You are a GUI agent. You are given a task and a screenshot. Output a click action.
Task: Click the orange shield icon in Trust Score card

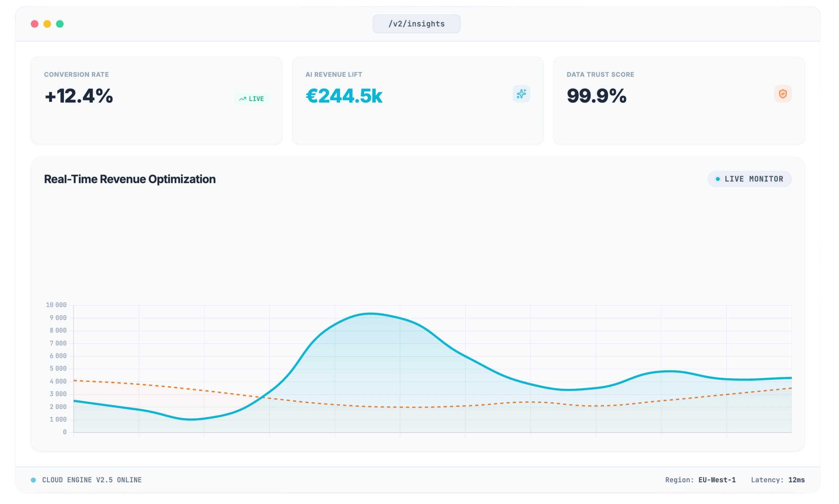click(x=783, y=94)
